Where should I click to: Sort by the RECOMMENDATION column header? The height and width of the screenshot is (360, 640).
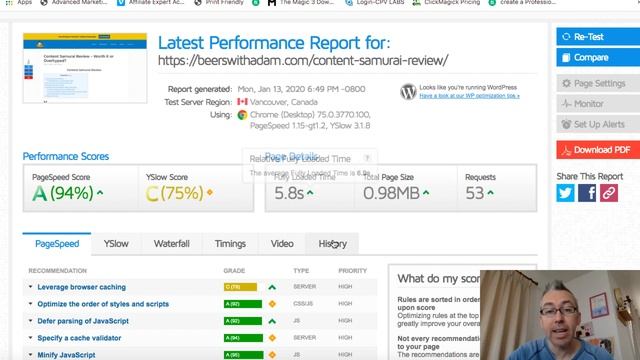pyautogui.click(x=58, y=271)
